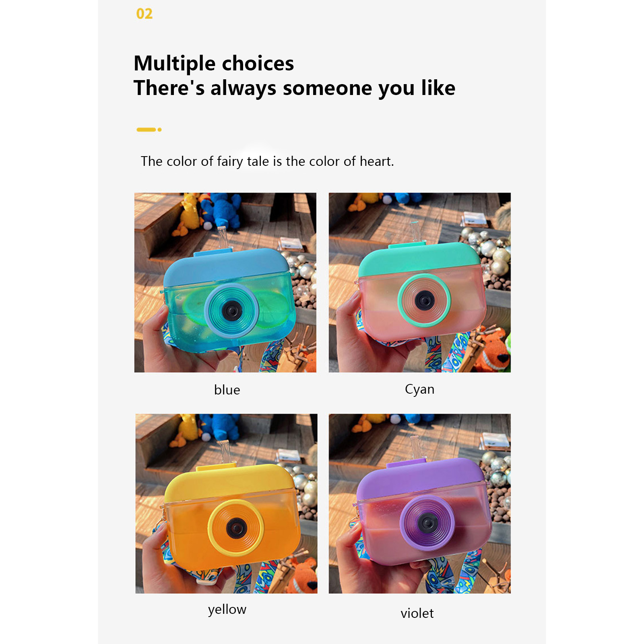Click the yellow bottle's lens circle
The image size is (644, 644).
click(236, 528)
